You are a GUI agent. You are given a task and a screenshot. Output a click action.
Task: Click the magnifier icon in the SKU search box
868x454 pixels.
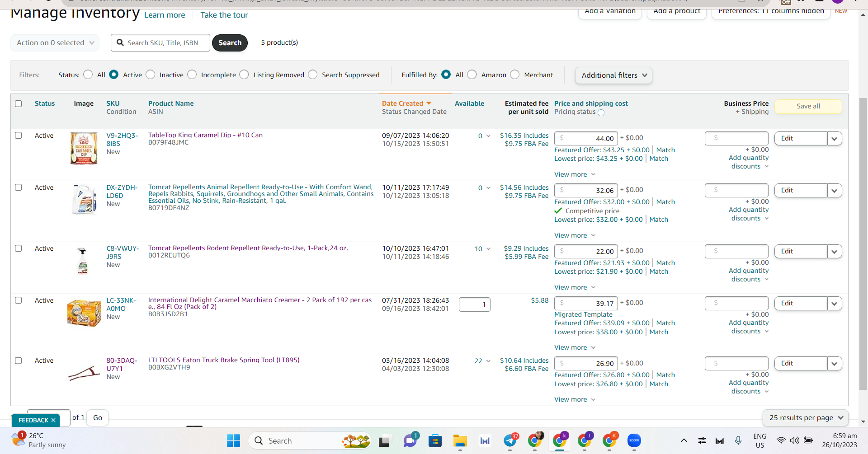click(x=120, y=42)
